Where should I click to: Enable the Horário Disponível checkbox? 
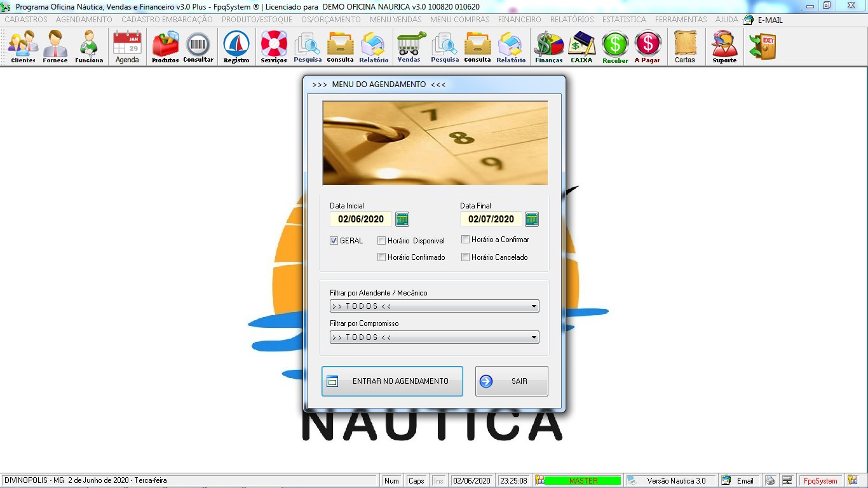click(381, 241)
